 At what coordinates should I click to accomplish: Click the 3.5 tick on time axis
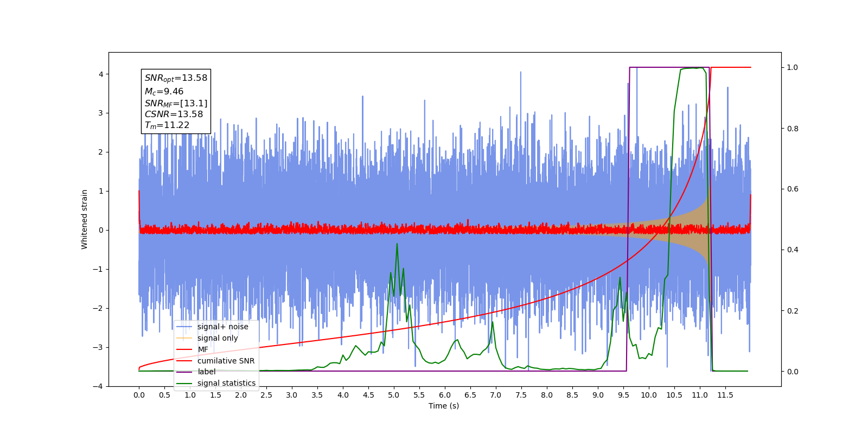coord(317,395)
